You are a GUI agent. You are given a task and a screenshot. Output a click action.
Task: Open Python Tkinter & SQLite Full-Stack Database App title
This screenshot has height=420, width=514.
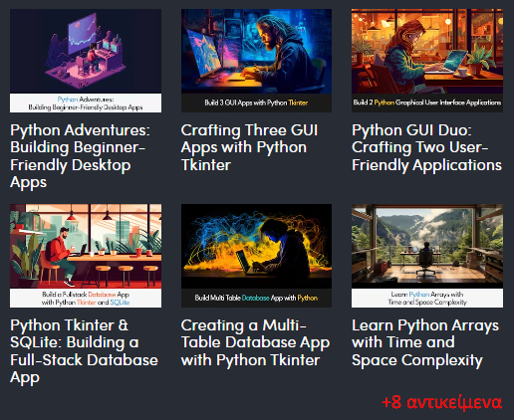(x=84, y=351)
